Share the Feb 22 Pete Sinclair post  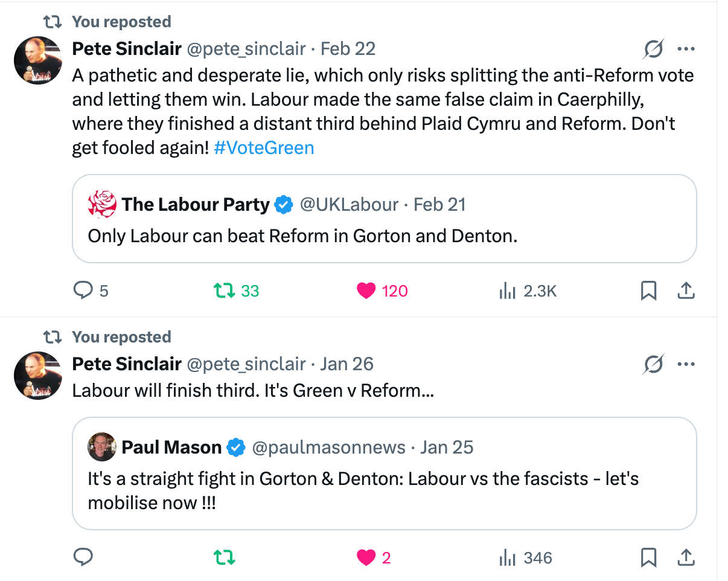(x=685, y=291)
